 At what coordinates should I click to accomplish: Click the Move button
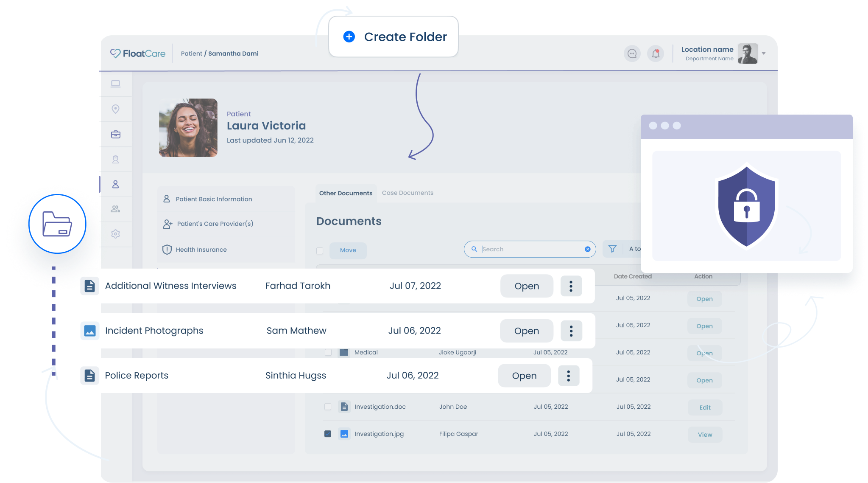click(x=348, y=250)
